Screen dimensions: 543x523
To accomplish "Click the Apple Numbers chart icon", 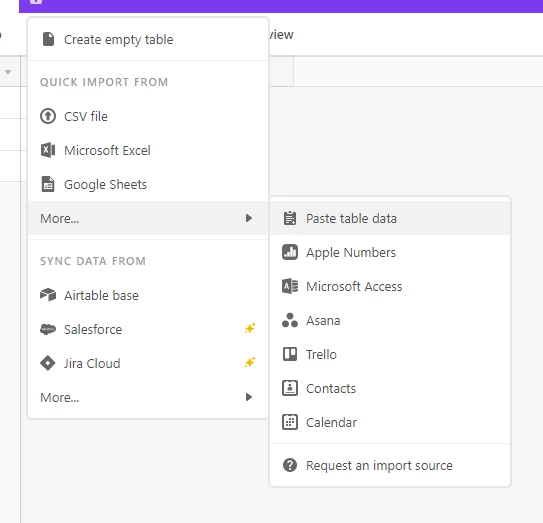I will (x=290, y=252).
